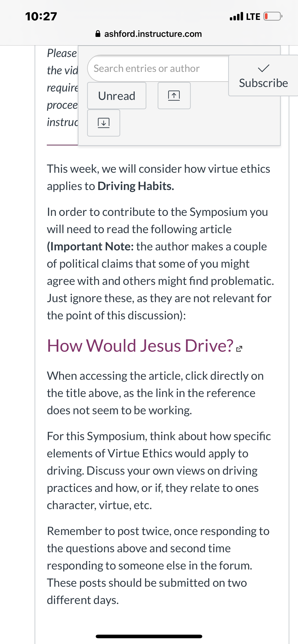This screenshot has width=298, height=644.
Task: Tap the paragraph starting When accessing the article
Action: 155,393
